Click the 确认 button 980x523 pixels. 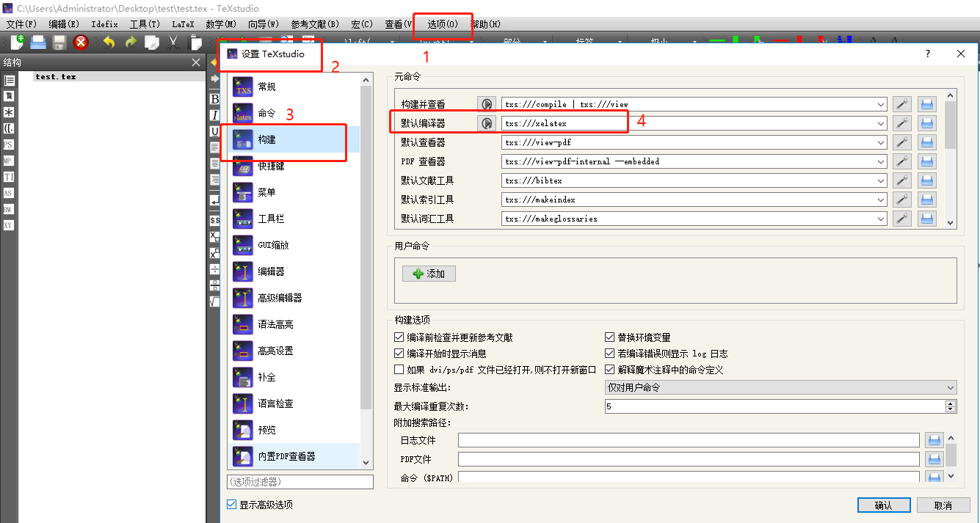tap(884, 505)
